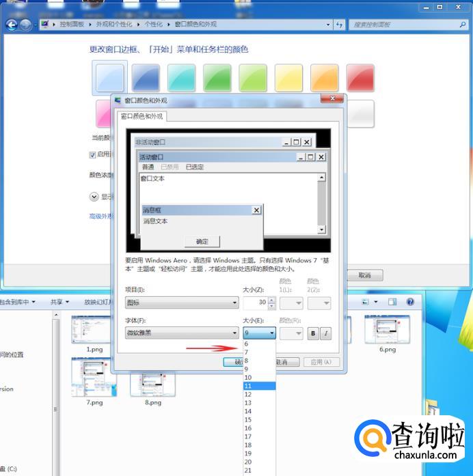The image size is (473, 476).
Task: Click the 高级外观 advanced appearance link
Action: (101, 216)
